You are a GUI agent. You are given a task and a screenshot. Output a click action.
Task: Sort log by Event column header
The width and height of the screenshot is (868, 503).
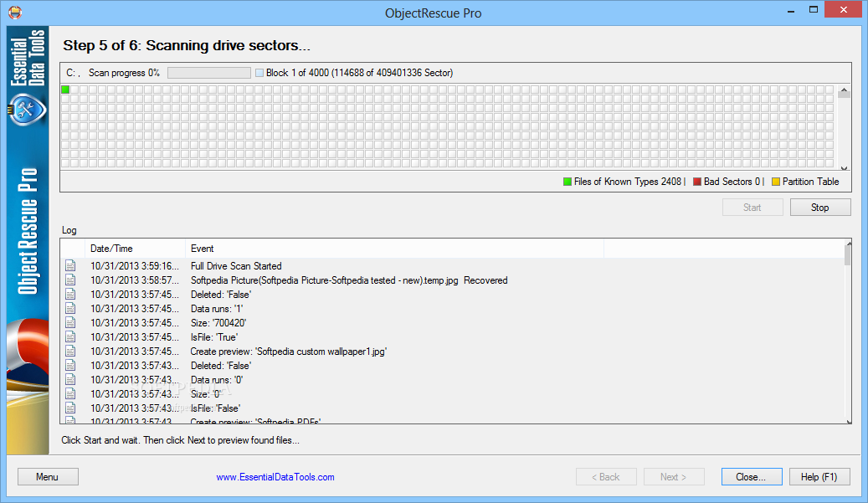[x=394, y=249]
